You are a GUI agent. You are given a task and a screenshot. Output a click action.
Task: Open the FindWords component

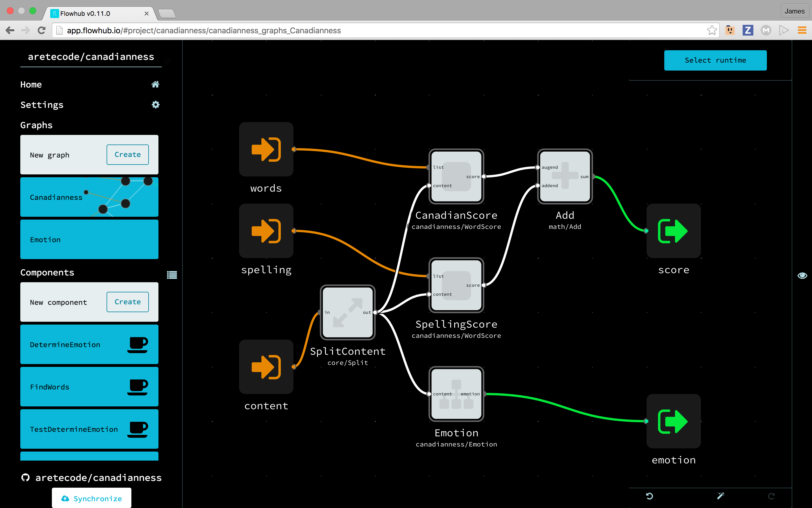click(89, 387)
